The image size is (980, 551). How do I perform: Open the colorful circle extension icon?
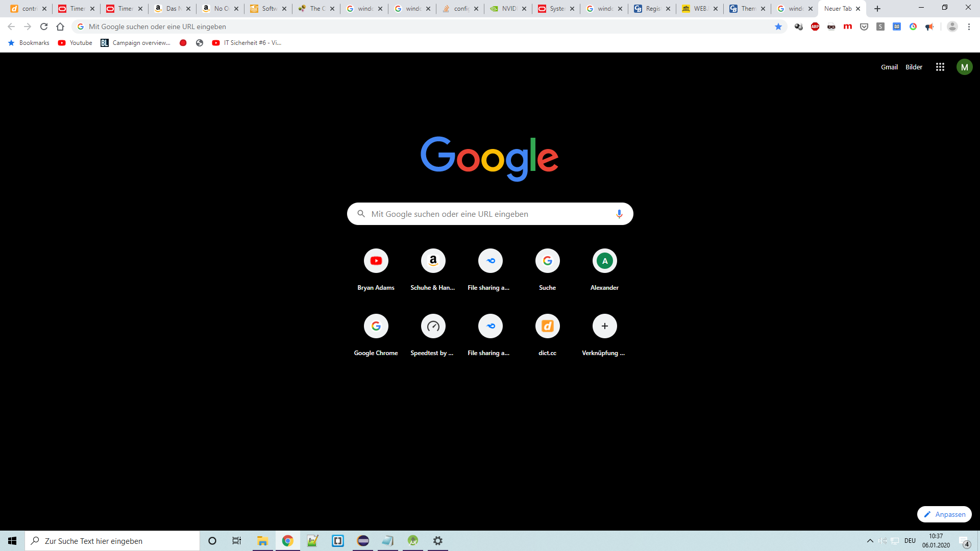pyautogui.click(x=913, y=27)
